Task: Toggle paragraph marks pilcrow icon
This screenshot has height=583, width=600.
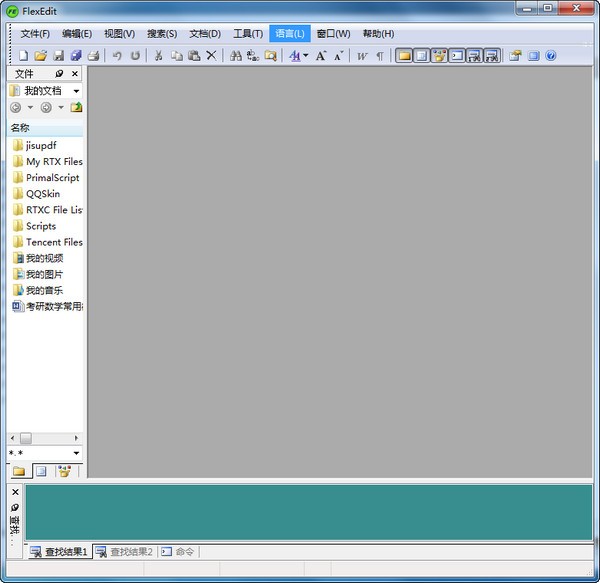Action: point(380,56)
